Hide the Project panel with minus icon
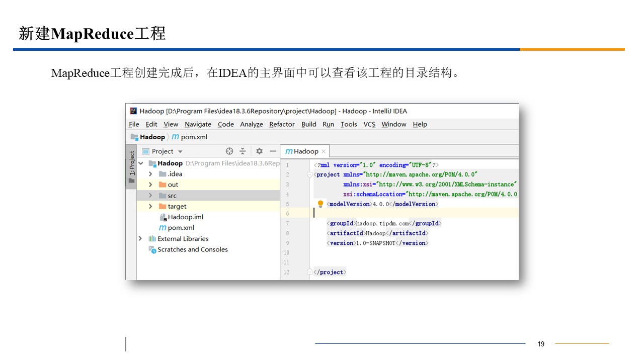 coord(273,151)
